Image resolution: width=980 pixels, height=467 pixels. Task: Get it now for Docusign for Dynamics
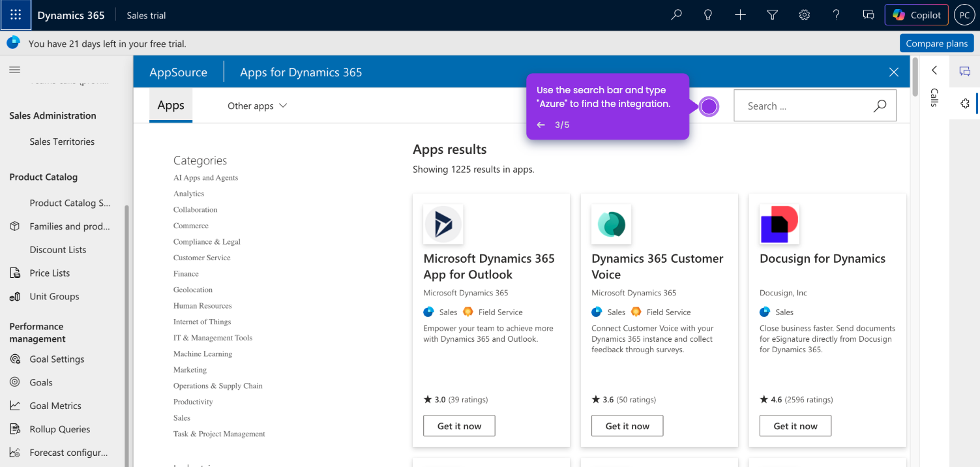795,426
